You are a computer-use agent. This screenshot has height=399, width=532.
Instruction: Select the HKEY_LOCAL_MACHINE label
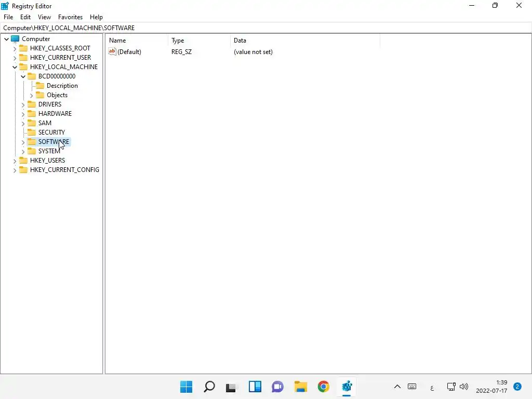point(64,67)
